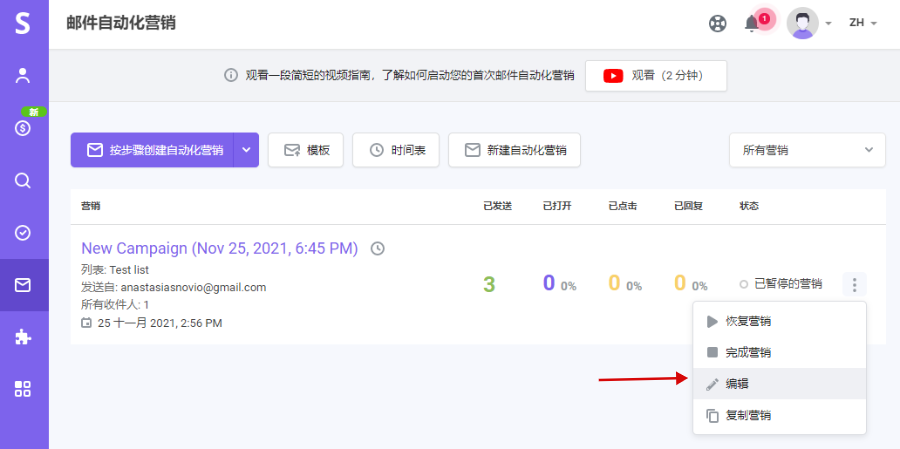Open the New Campaign (Nov 25, 2021) link
The height and width of the screenshot is (449, 900).
(220, 249)
